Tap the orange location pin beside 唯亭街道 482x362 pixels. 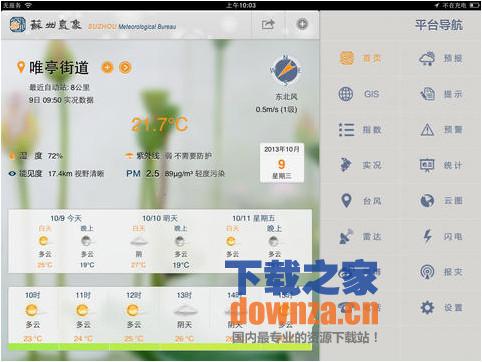(x=21, y=67)
